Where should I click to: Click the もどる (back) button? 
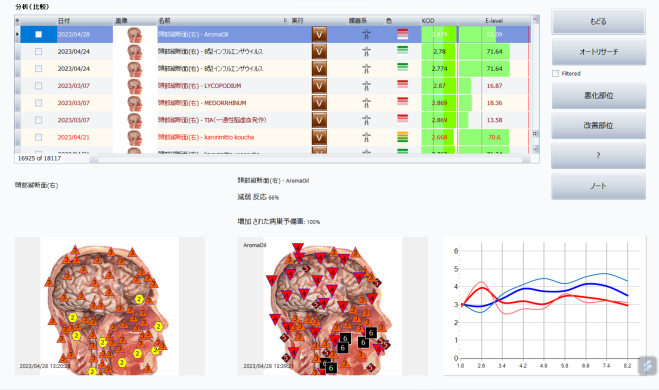(x=598, y=21)
